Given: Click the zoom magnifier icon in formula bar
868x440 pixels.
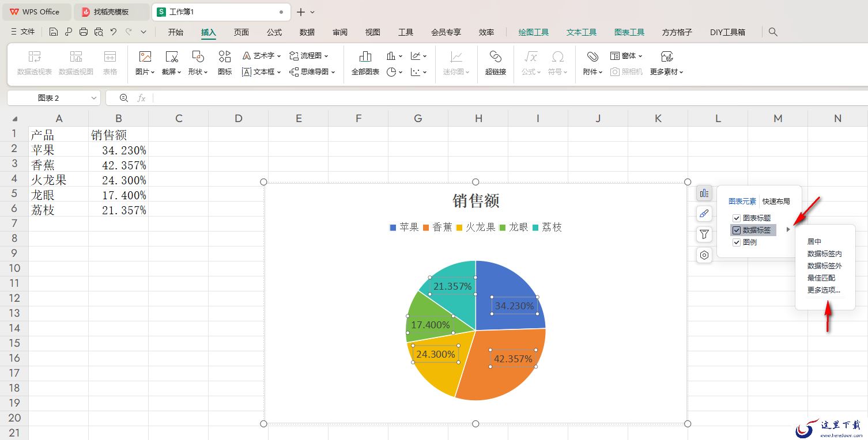Looking at the screenshot, I should (124, 98).
